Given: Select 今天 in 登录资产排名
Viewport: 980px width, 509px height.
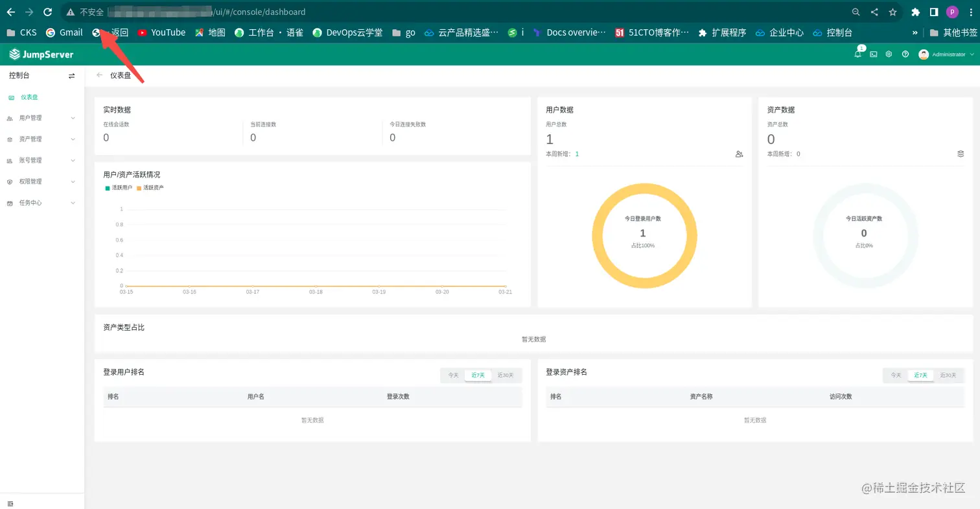Looking at the screenshot, I should point(896,375).
